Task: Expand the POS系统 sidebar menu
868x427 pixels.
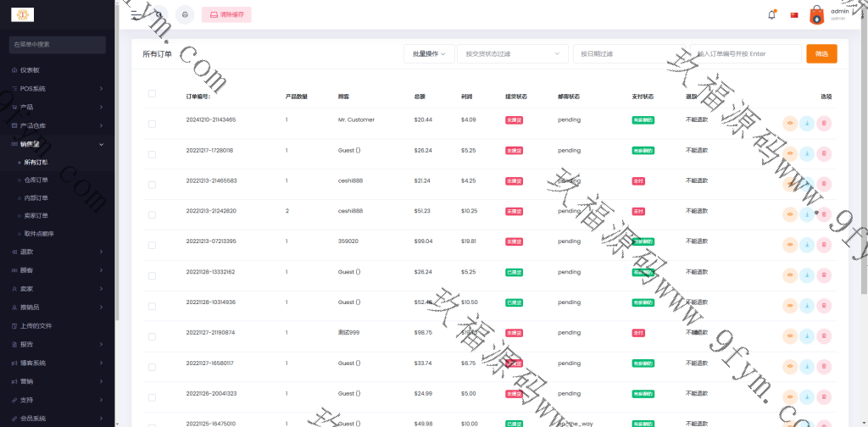Action: pyautogui.click(x=58, y=88)
